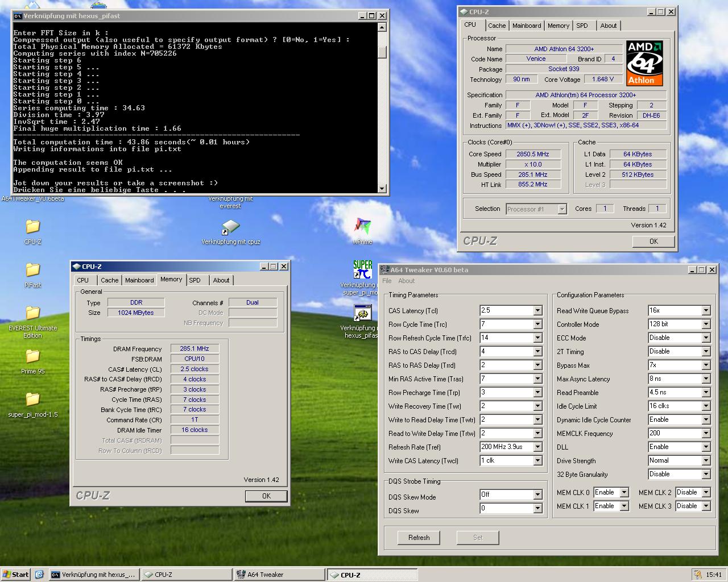Open About menu in A64 Tweaker
The width and height of the screenshot is (728, 582).
point(406,281)
